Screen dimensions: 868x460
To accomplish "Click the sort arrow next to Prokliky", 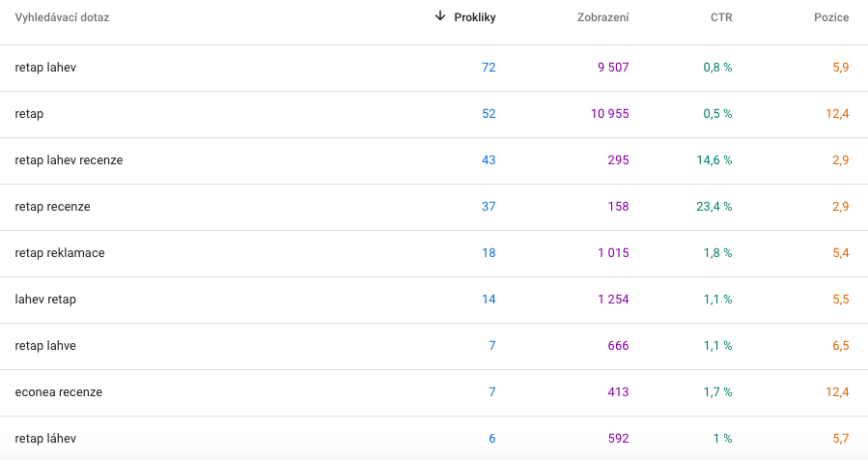I will coord(440,16).
